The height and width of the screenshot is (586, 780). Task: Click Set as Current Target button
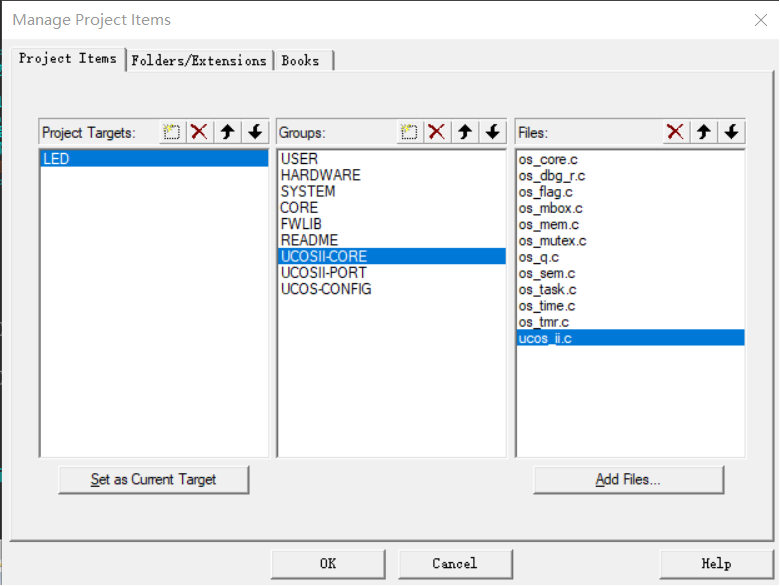(154, 480)
